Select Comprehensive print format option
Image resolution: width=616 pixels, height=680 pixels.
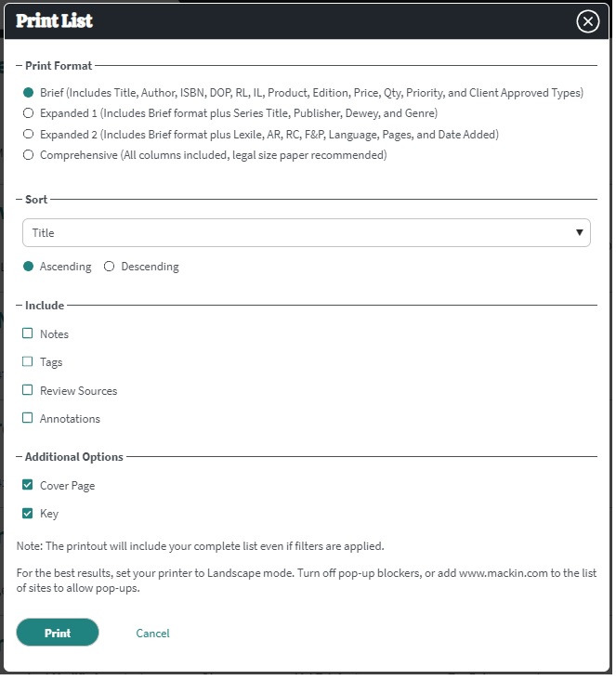28,155
